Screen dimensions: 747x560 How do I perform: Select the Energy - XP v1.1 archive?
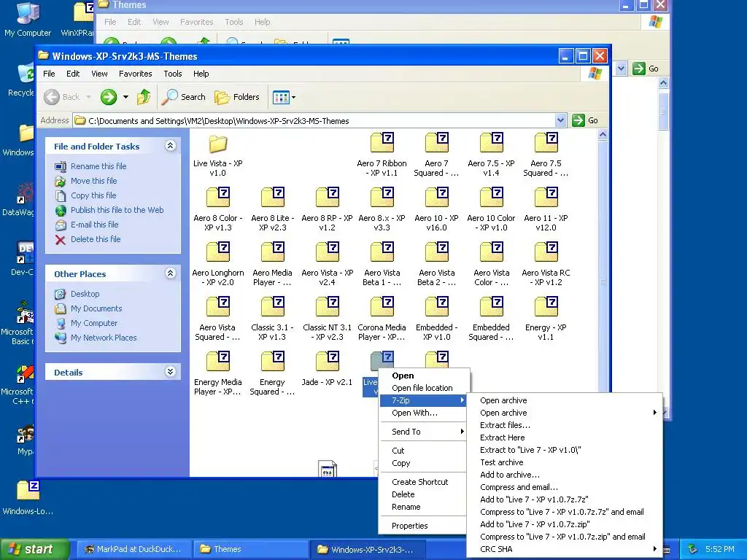coord(546,319)
